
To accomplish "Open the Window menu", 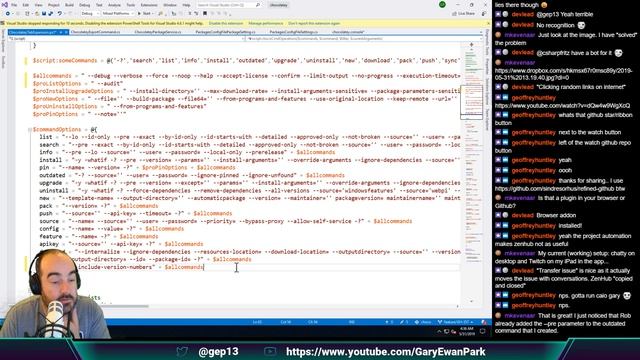I will (170, 5).
